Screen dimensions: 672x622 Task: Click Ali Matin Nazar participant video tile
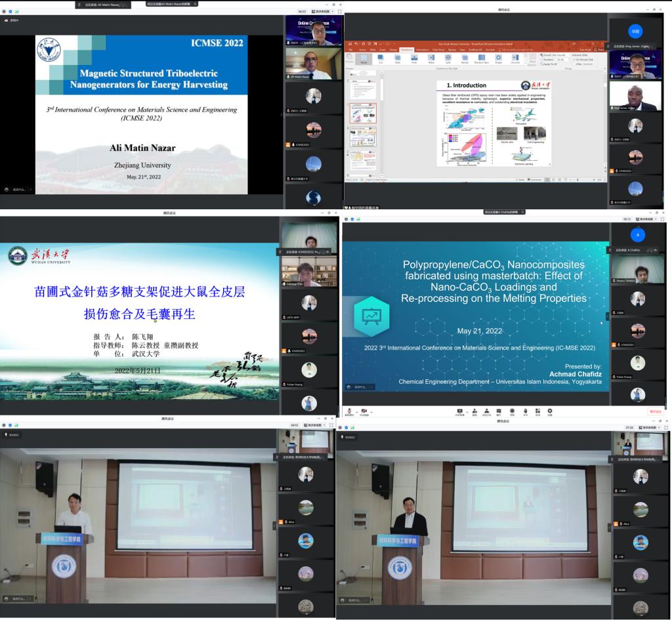point(314,64)
